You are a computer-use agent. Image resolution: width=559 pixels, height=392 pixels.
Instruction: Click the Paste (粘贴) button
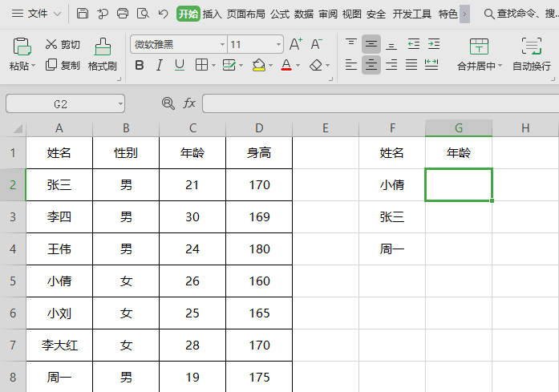pyautogui.click(x=22, y=53)
